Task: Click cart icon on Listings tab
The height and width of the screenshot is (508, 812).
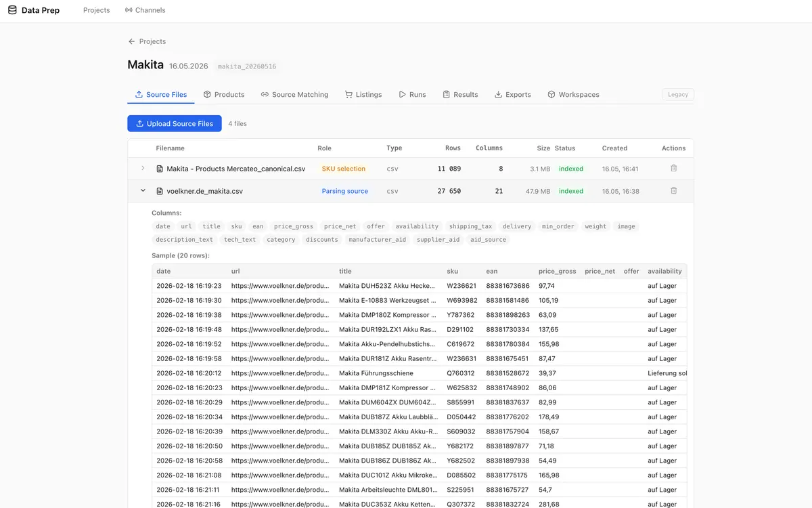Action: (x=348, y=95)
